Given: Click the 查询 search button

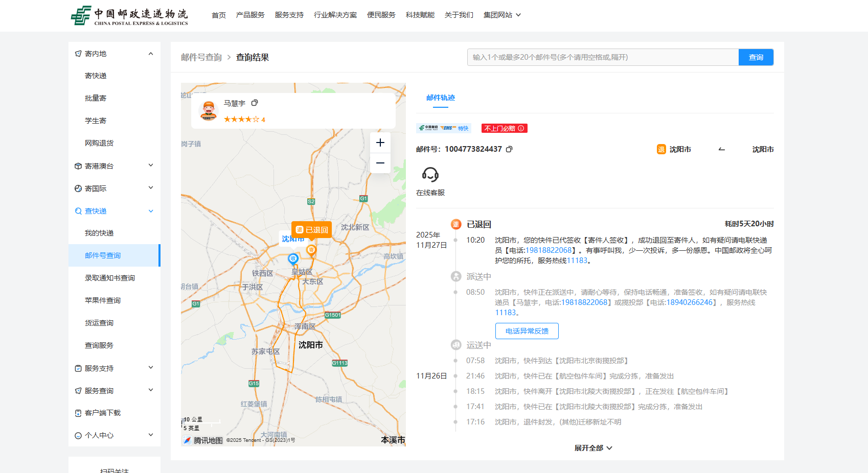Looking at the screenshot, I should 756,57.
